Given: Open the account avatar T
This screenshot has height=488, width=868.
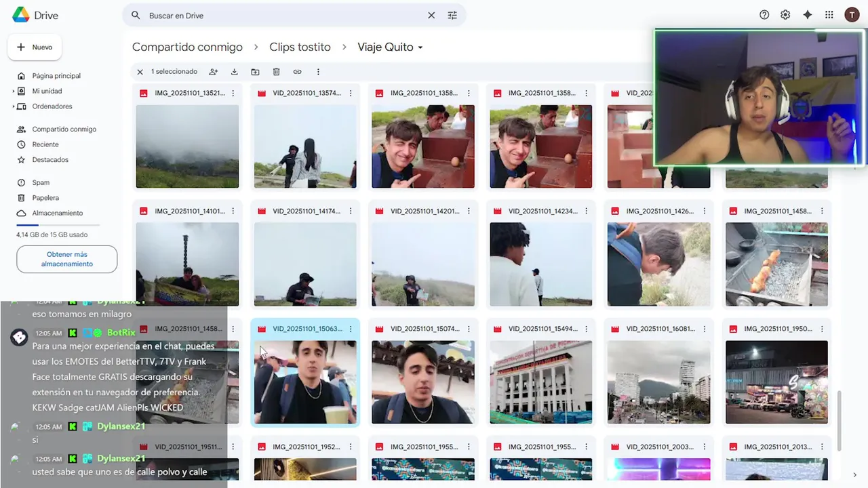Looking at the screenshot, I should click(852, 15).
